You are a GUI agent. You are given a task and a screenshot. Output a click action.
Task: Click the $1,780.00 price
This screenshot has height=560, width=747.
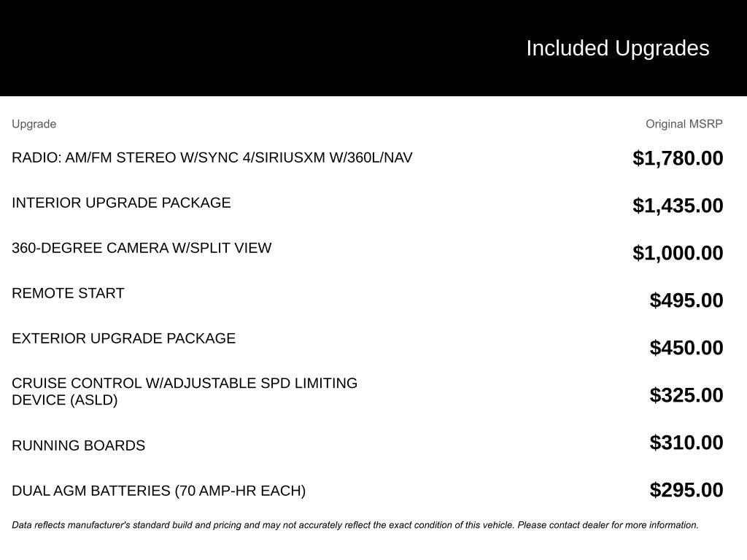[x=678, y=158]
